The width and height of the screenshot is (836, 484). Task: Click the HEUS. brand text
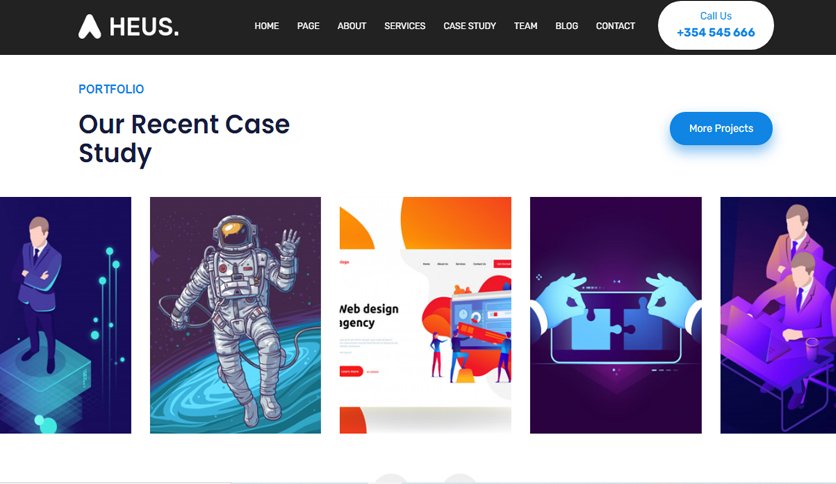[x=144, y=27]
